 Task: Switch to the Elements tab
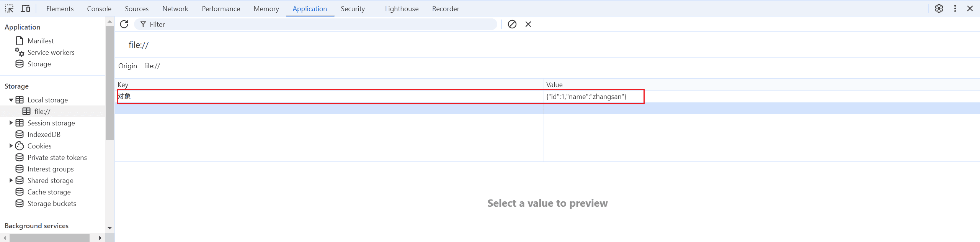click(x=60, y=8)
